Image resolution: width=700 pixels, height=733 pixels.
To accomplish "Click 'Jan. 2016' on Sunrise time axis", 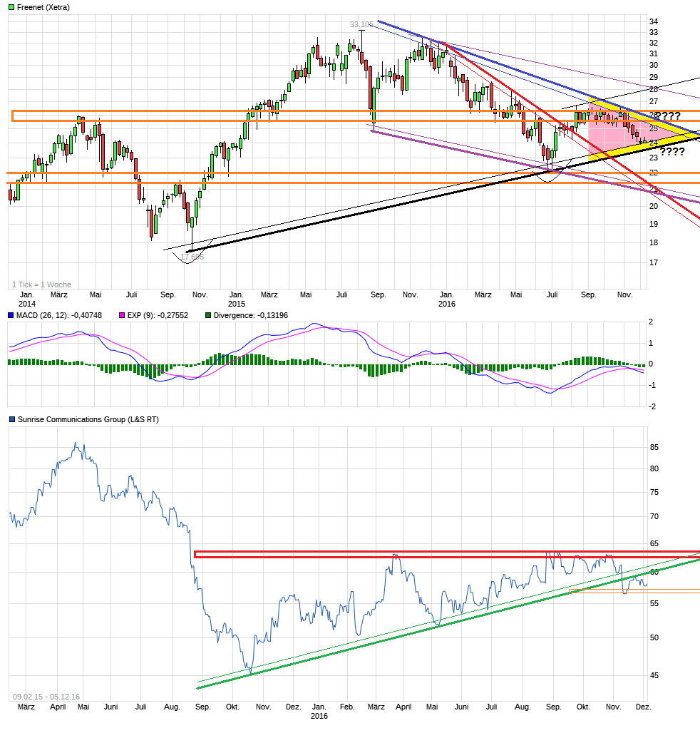I will 319,711.
